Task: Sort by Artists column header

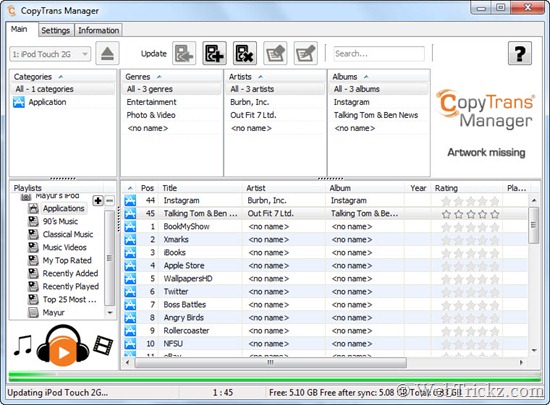Action: coord(275,76)
